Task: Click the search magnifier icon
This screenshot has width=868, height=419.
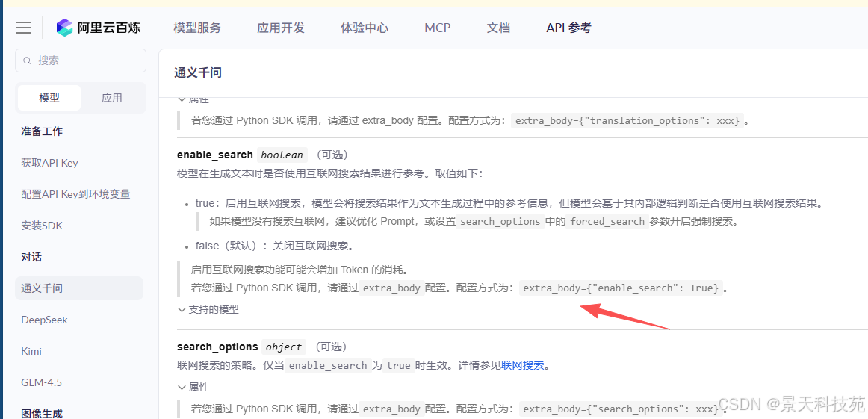Action: [x=27, y=61]
